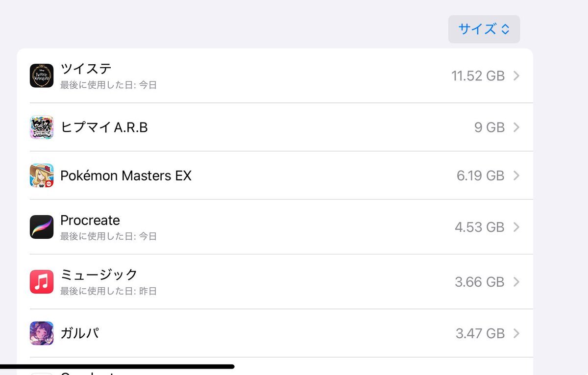Image resolution: width=588 pixels, height=375 pixels.
Task: Tap the ミュージック music note icon
Action: 42,282
